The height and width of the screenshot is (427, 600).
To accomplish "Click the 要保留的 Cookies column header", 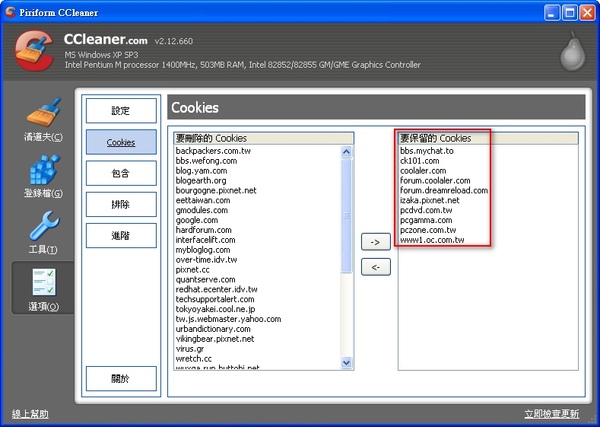I will 488,138.
